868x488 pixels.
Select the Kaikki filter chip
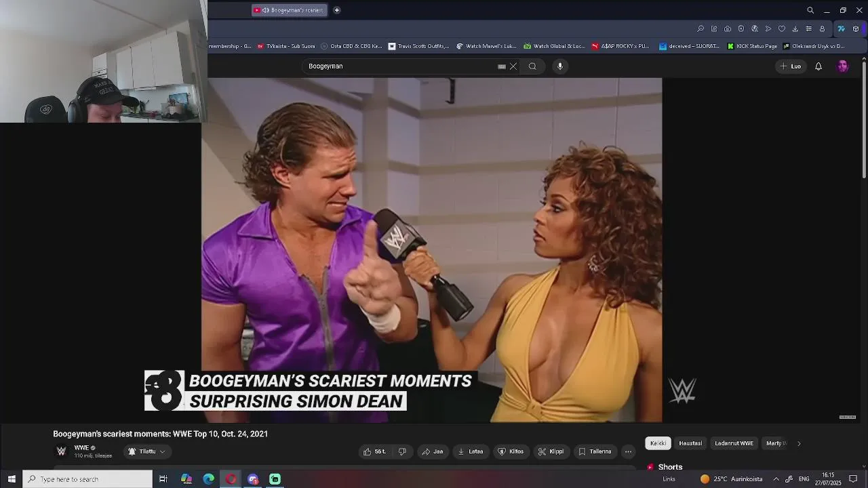click(658, 443)
